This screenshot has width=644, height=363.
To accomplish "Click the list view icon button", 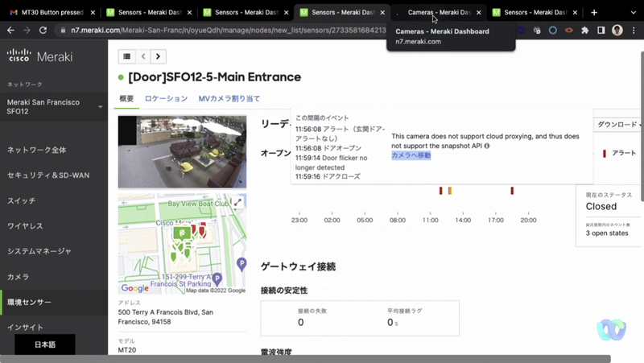I will 127,56.
